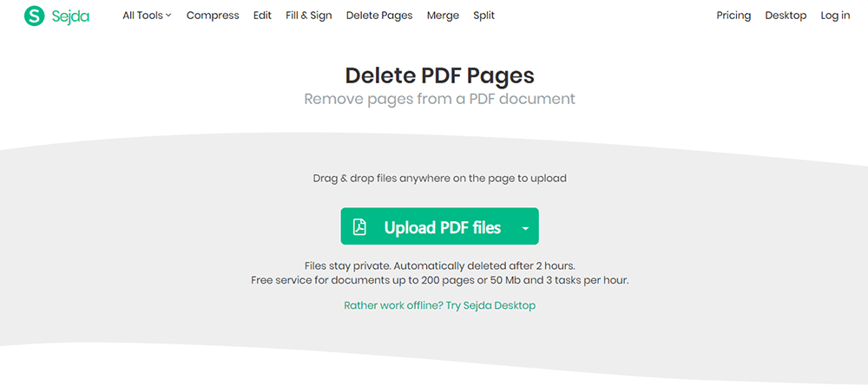Click the Files stay private notice

click(x=439, y=265)
